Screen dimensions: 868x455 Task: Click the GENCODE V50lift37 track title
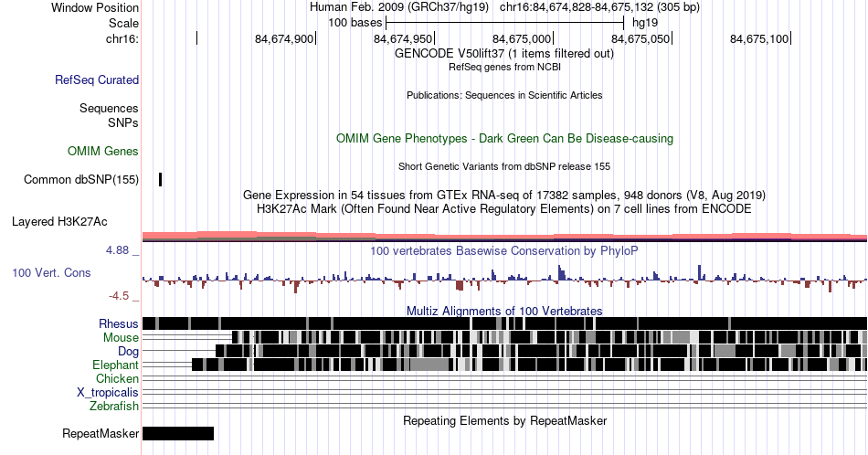(x=504, y=53)
